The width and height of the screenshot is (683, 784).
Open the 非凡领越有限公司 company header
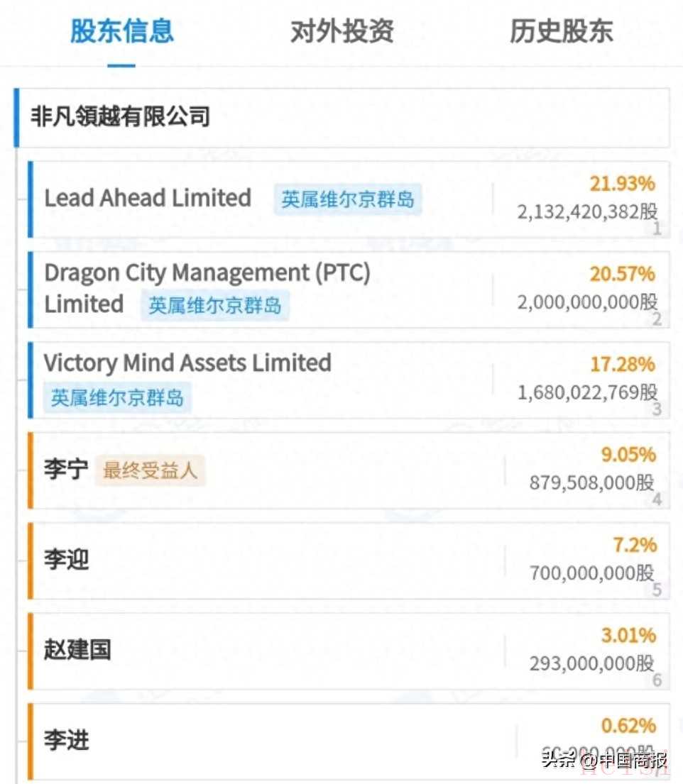tap(342, 118)
